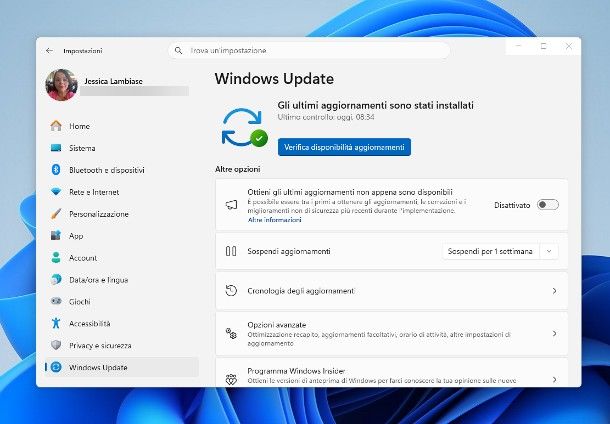Open Sistema settings section
610x424 pixels.
click(x=121, y=148)
